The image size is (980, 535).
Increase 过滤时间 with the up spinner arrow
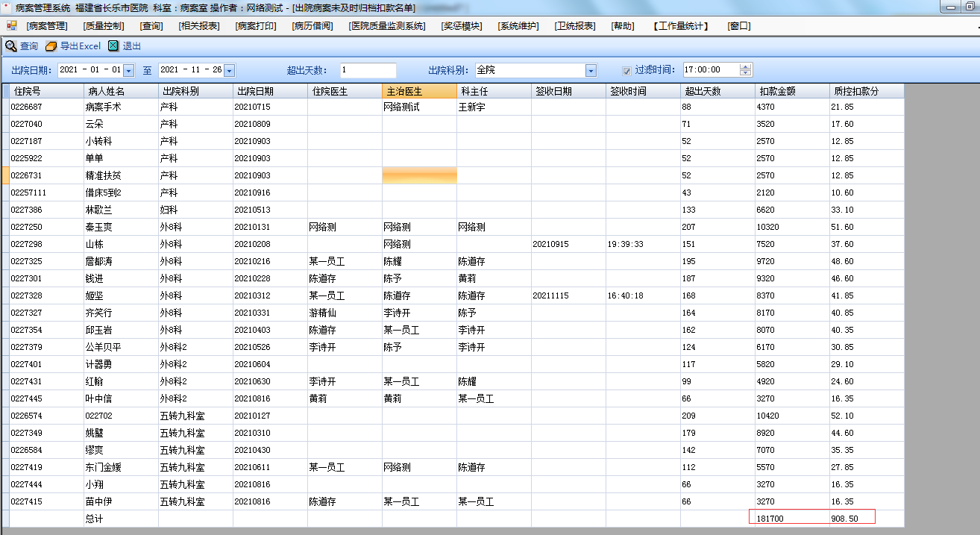pyautogui.click(x=746, y=66)
